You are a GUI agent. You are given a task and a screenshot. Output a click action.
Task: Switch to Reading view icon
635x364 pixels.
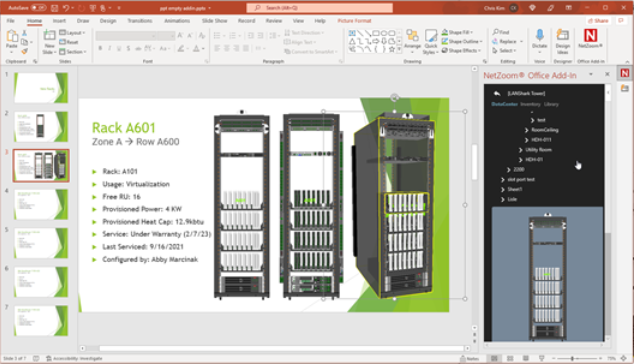(526, 358)
